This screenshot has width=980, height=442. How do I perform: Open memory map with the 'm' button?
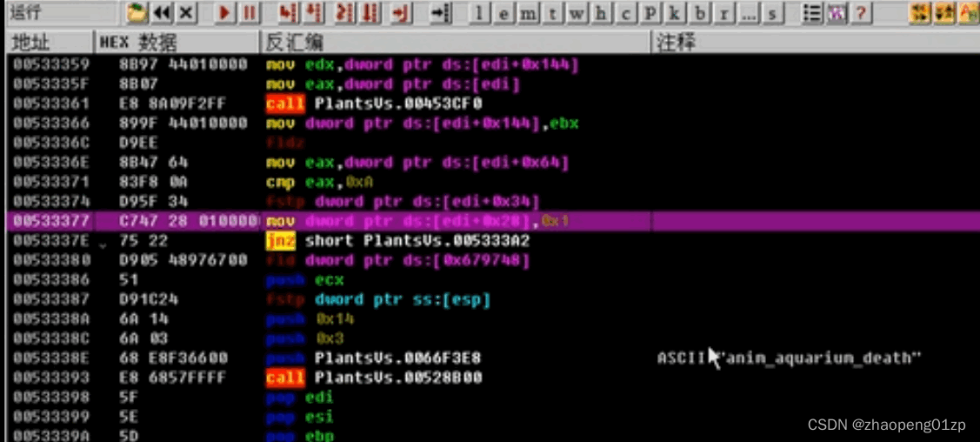[528, 13]
